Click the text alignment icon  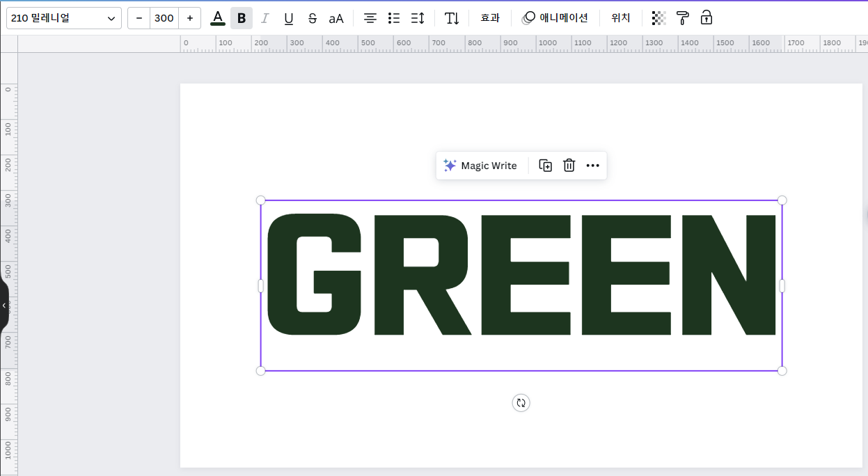click(370, 18)
